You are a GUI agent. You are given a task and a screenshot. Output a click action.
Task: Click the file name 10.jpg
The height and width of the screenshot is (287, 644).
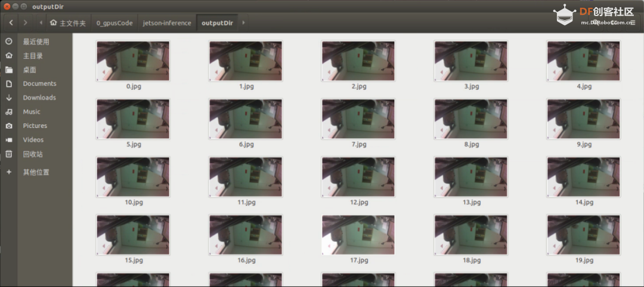click(134, 202)
